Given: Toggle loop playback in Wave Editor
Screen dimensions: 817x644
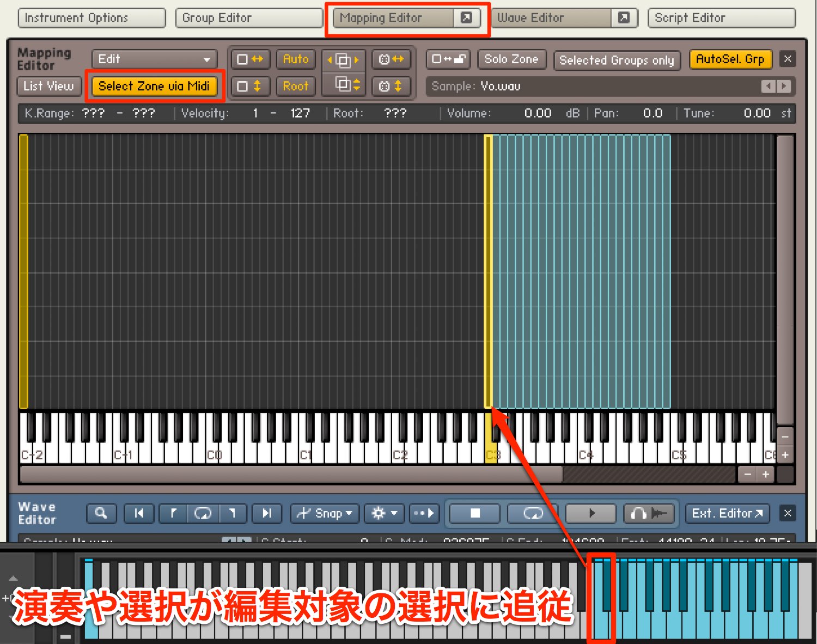Looking at the screenshot, I should point(533,513).
